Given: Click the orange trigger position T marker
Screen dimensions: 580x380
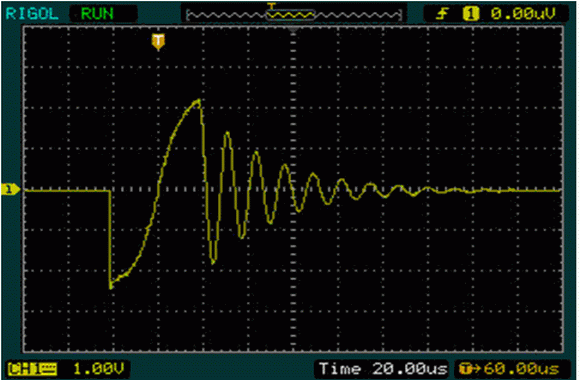Looking at the screenshot, I should (158, 42).
